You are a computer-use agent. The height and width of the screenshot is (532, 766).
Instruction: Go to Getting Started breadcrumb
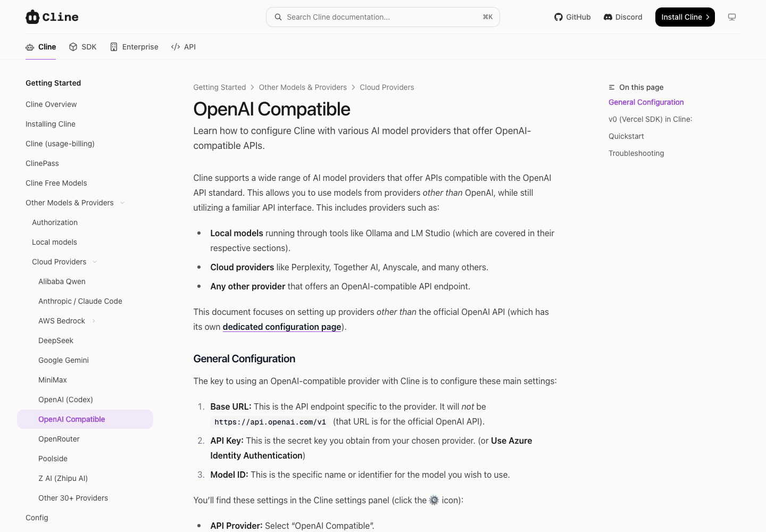220,87
